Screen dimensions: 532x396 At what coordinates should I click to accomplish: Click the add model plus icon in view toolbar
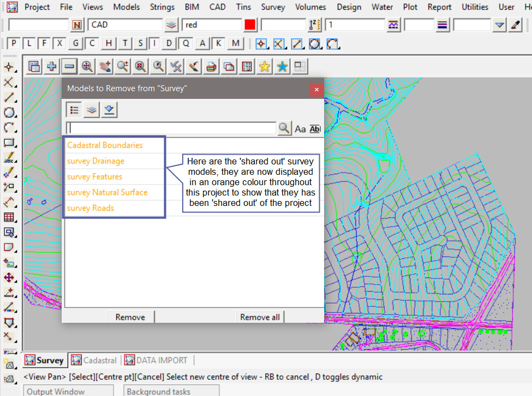pyautogui.click(x=52, y=66)
